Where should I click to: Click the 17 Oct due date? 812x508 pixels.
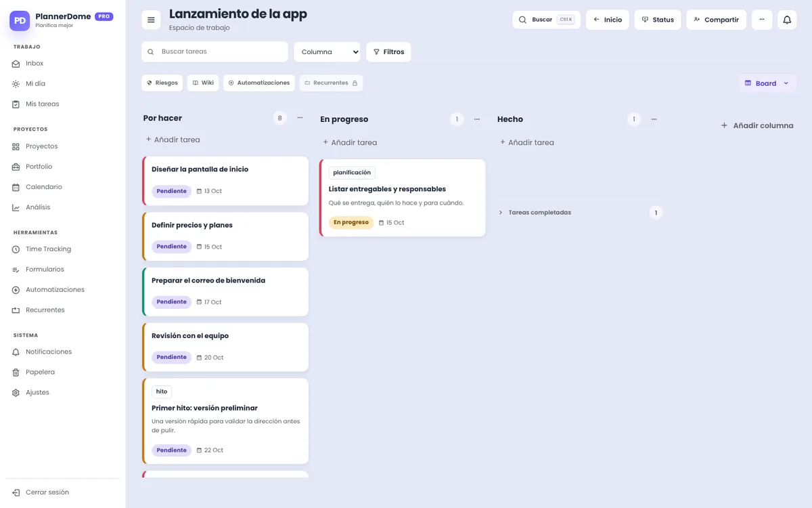coord(209,302)
